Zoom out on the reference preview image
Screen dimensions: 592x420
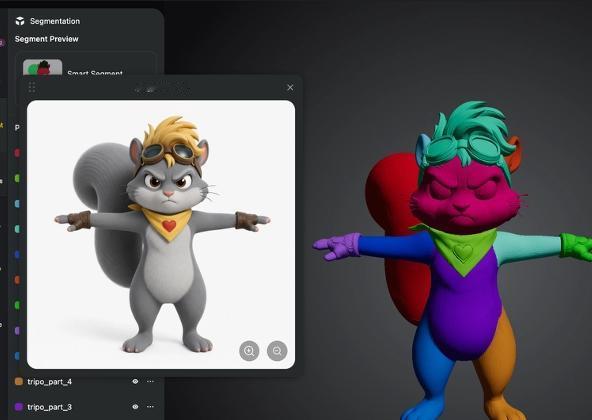277,351
